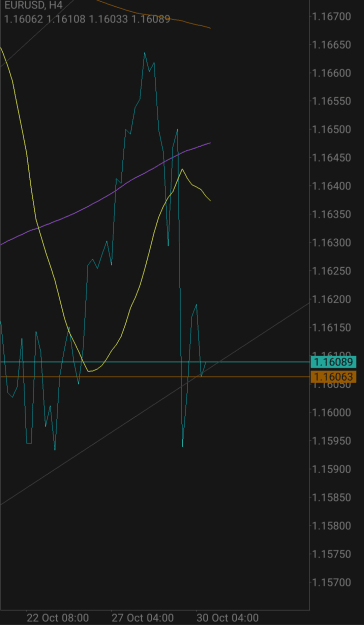Select the teal current price label 1.16089

click(x=333, y=362)
